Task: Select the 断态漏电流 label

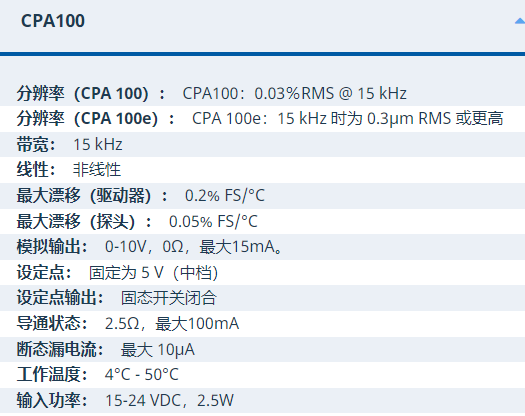Action: tap(60, 349)
